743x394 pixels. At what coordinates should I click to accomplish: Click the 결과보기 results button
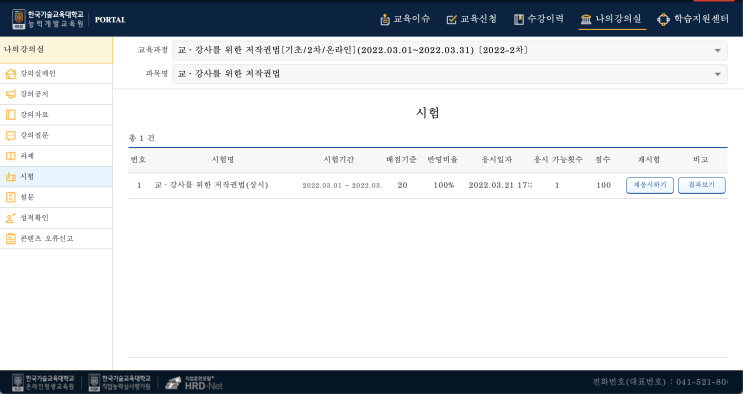click(x=701, y=185)
